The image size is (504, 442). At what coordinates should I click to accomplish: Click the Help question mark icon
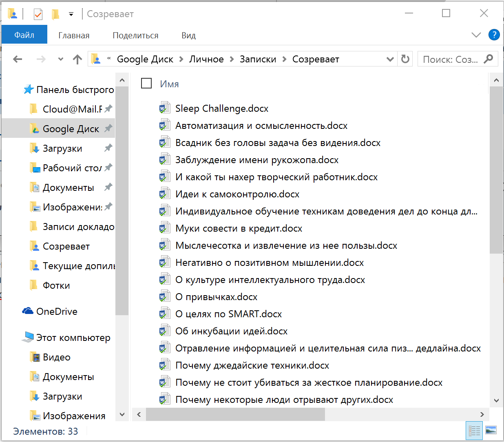coord(494,35)
